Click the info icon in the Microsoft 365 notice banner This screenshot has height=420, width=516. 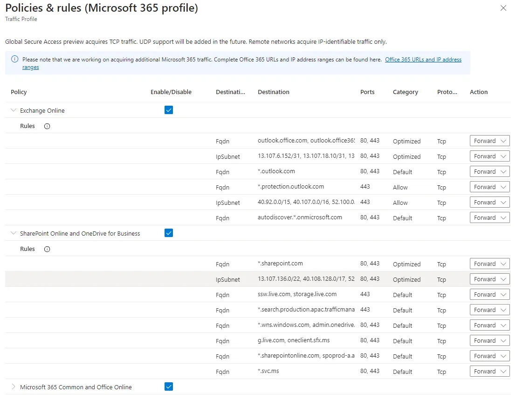point(15,59)
